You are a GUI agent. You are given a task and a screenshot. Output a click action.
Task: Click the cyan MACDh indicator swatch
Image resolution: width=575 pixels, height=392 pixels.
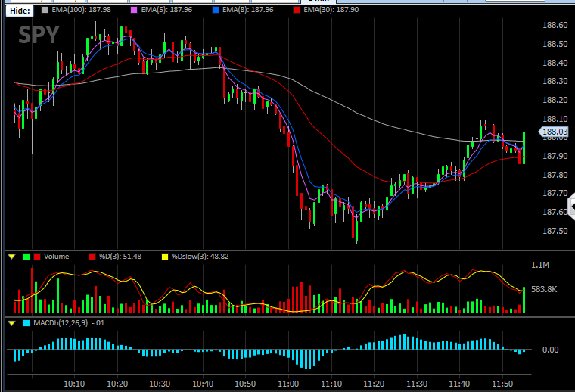point(26,323)
